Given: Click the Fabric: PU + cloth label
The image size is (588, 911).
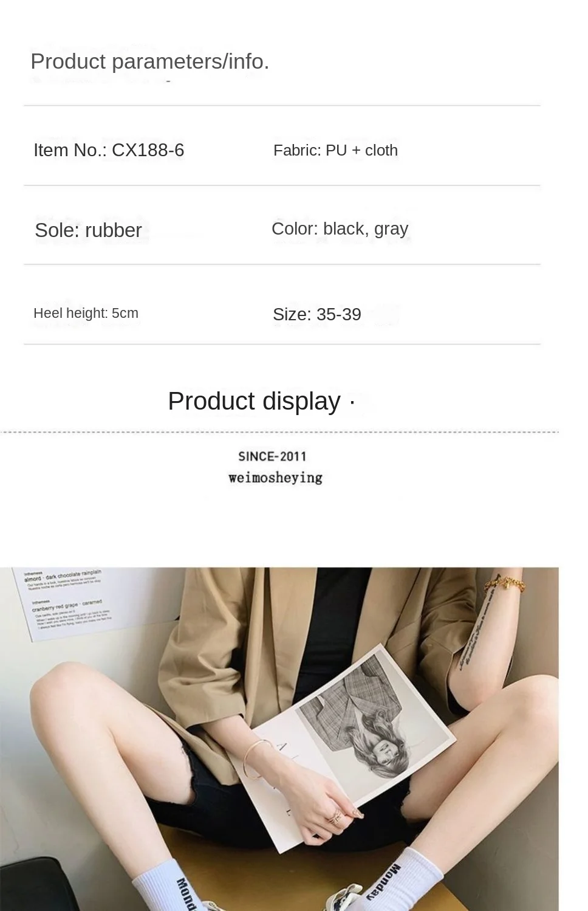Looking at the screenshot, I should click(x=335, y=150).
